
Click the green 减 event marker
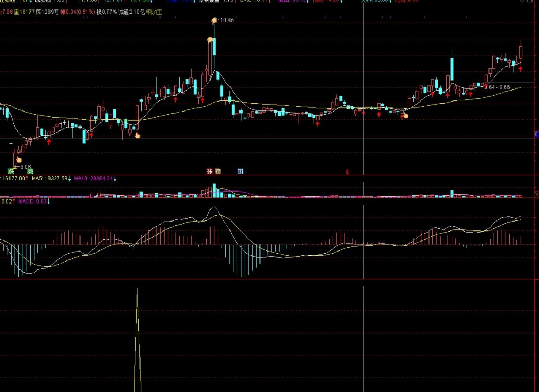pos(30,171)
